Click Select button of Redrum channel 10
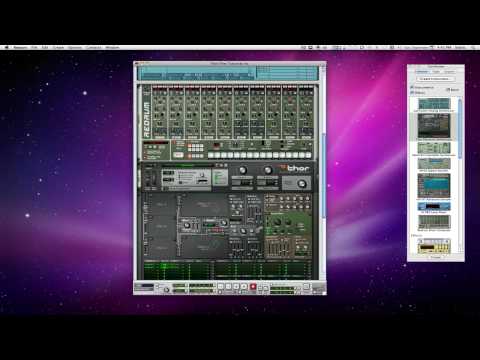 click(306, 137)
